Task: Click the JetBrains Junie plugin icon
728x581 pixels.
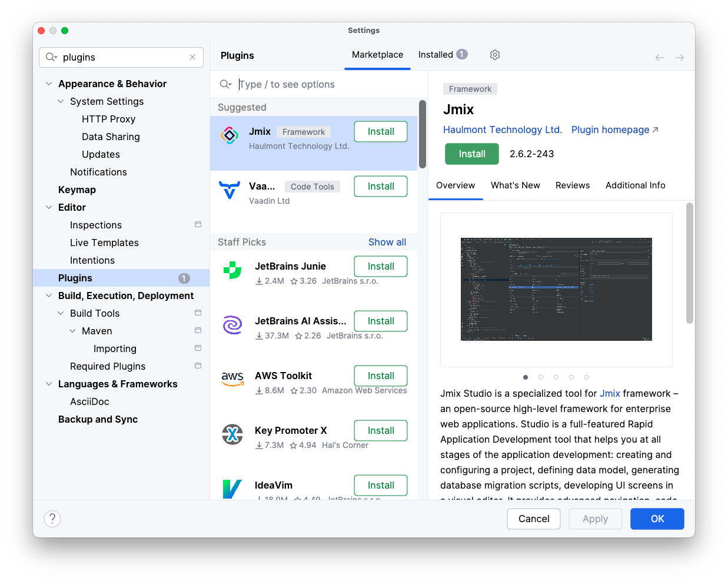Action: point(232,270)
